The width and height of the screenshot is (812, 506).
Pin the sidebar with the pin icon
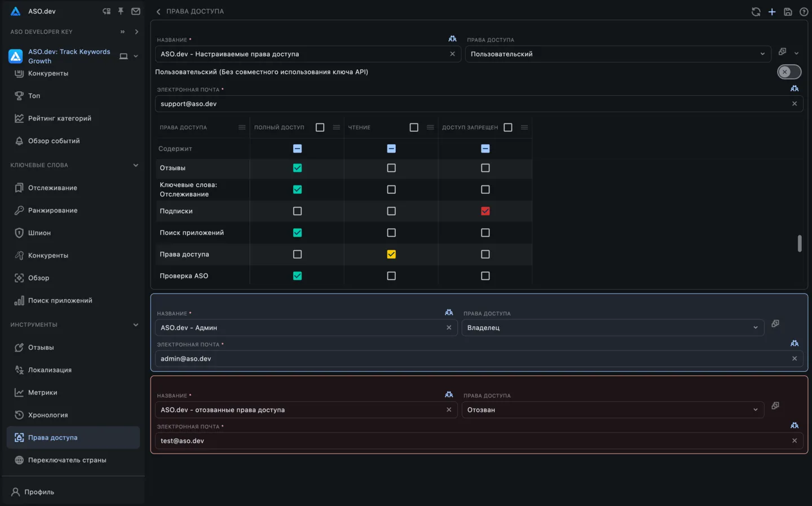pyautogui.click(x=121, y=11)
